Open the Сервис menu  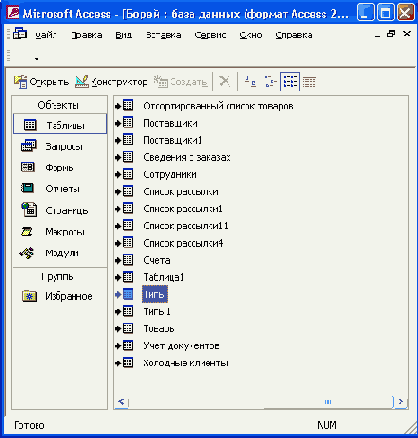point(210,35)
